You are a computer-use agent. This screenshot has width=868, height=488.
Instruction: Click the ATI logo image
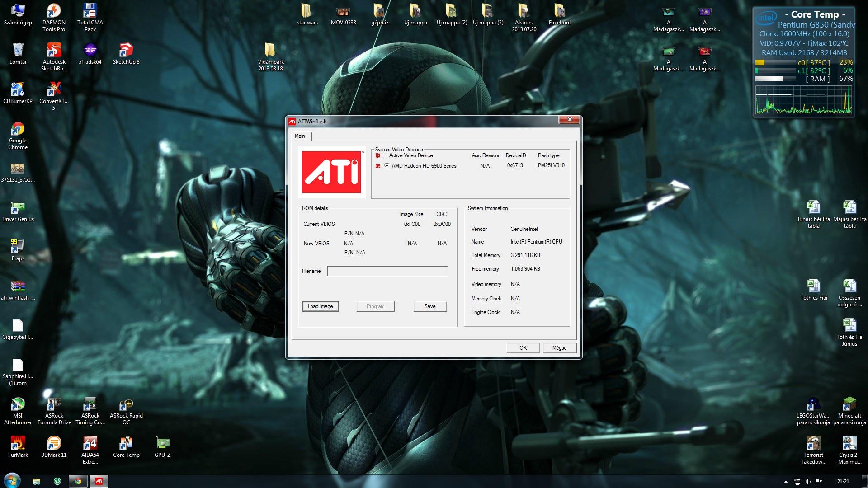pyautogui.click(x=332, y=172)
